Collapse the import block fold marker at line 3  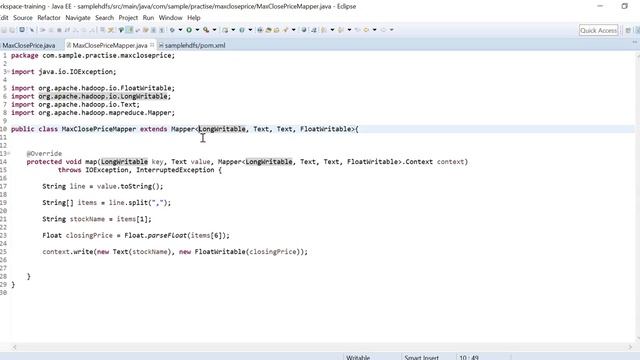click(x=8, y=72)
